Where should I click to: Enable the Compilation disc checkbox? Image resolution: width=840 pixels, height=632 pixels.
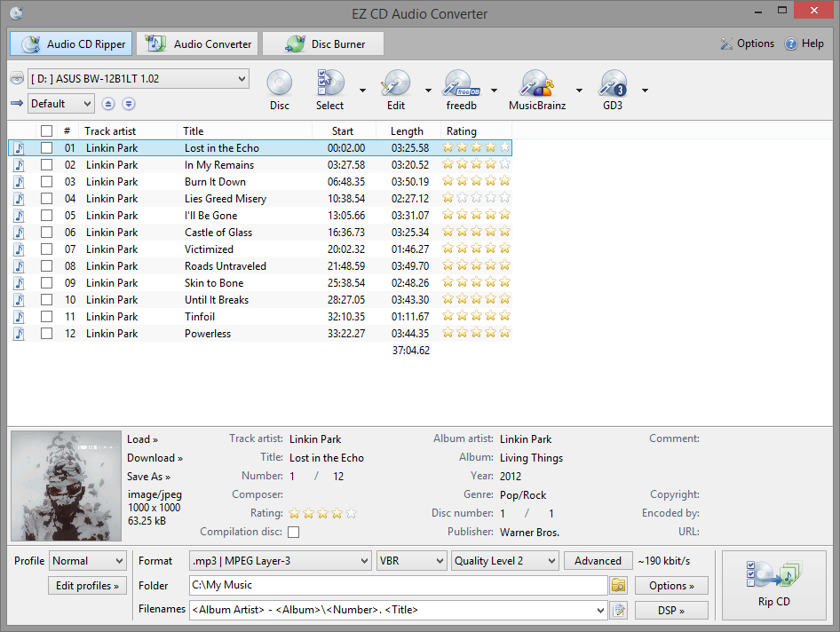point(294,532)
